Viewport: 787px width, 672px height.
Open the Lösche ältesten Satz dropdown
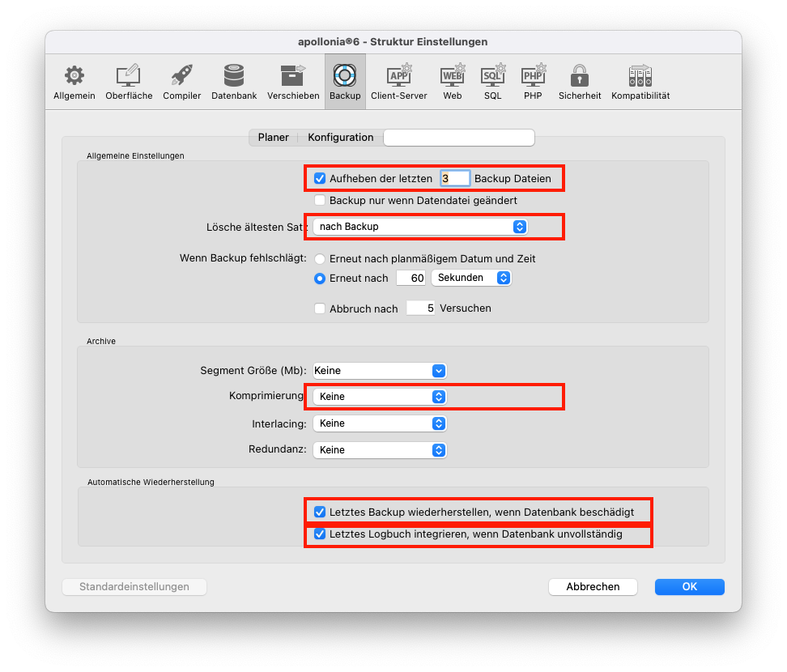(420, 227)
